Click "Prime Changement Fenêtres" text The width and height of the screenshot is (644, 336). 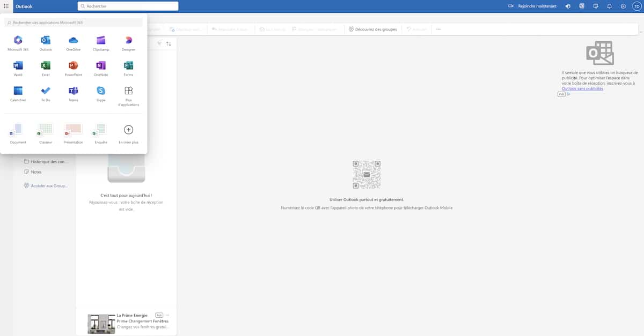pyautogui.click(x=143, y=321)
